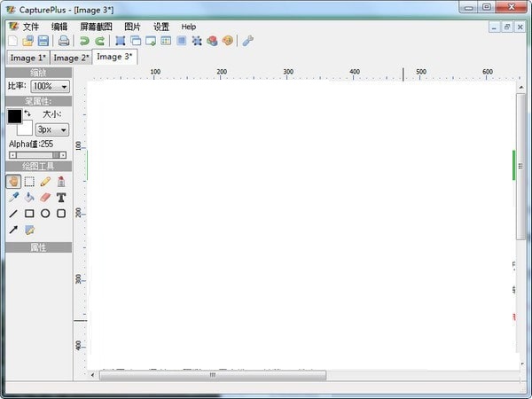Click the save icon in toolbar
This screenshot has width=532, height=399.
coord(43,41)
